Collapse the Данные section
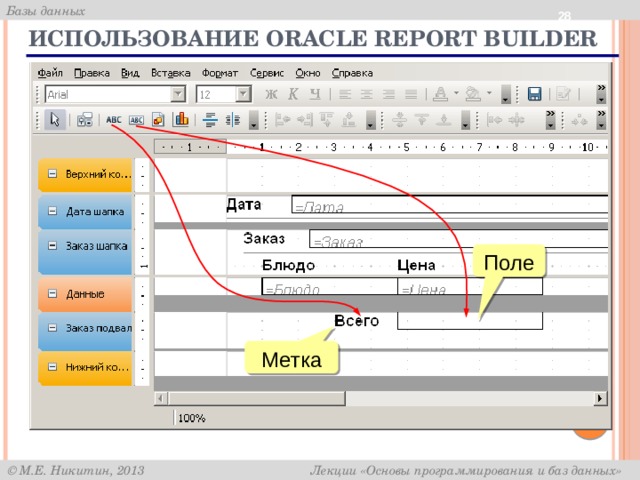The image size is (640, 480). pos(53,294)
